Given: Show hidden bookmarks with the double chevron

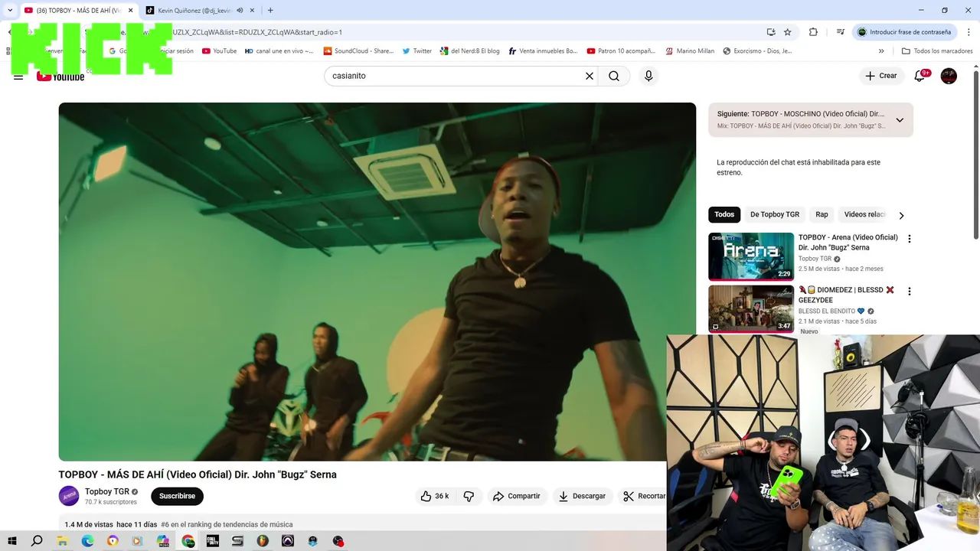Looking at the screenshot, I should pos(881,51).
